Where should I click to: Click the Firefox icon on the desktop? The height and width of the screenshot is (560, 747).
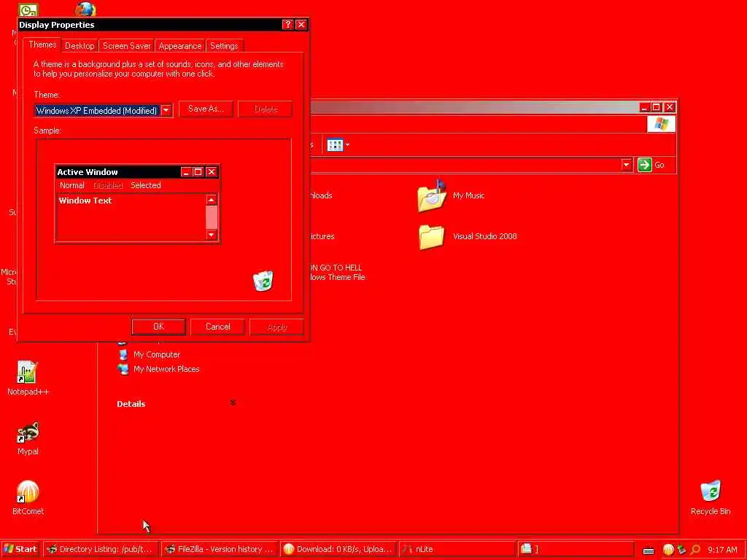(x=86, y=9)
